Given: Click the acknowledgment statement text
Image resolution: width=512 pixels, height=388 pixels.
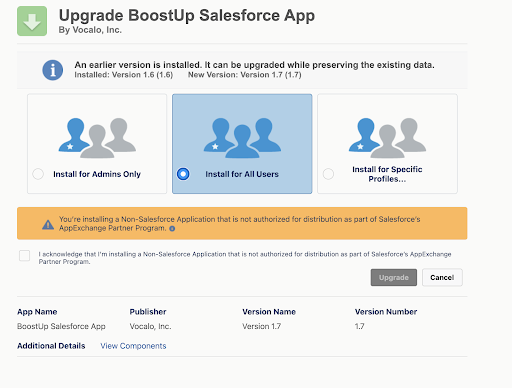Looking at the screenshot, I should coord(245,258).
